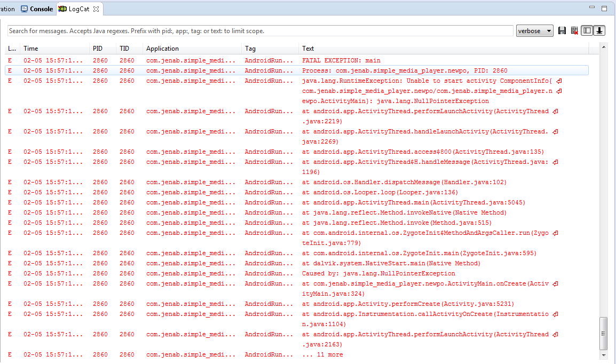The width and height of the screenshot is (616, 364).
Task: Select the java.lang.RuntimeException log entry
Action: 297,91
